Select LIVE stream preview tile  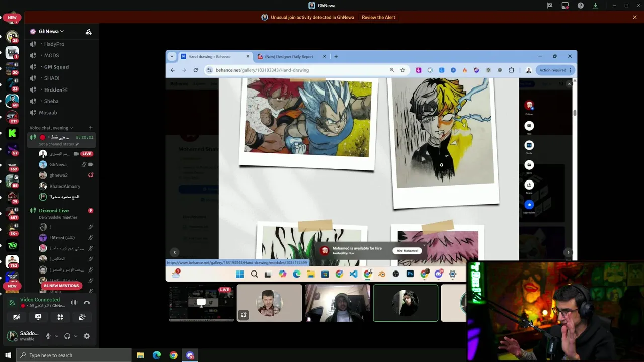point(201,303)
